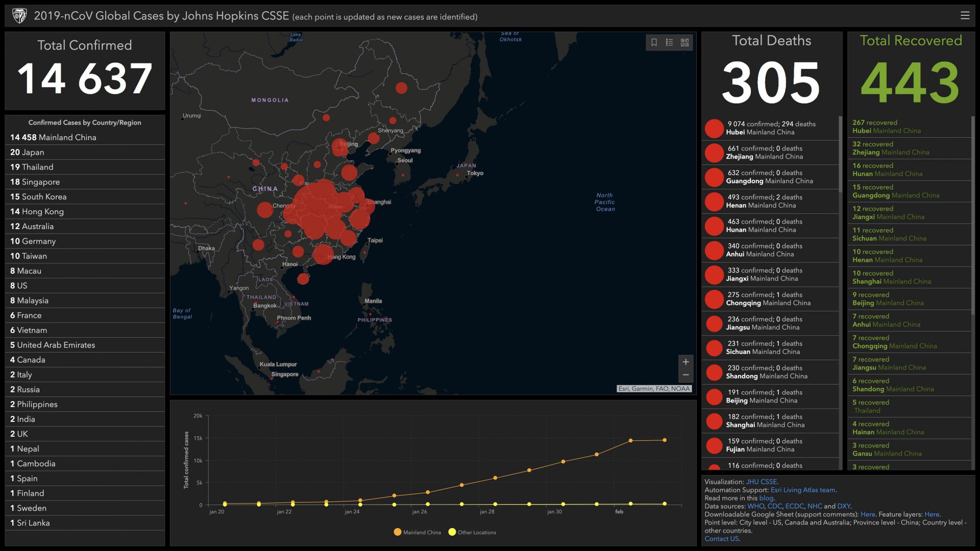The image size is (980, 551).
Task: Zoom in on the map
Action: click(685, 362)
